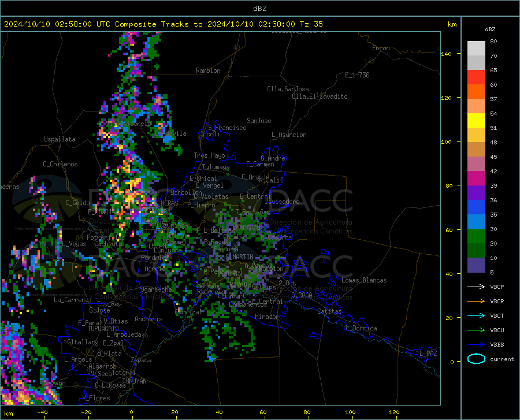The width and height of the screenshot is (520, 420).
Task: Click the C_Chilenos place label
Action: (60, 164)
